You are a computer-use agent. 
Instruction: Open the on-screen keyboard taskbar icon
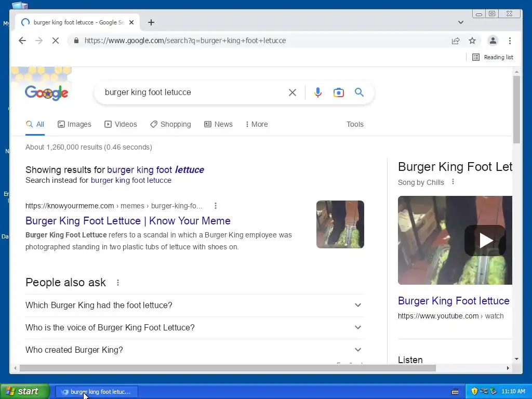[455, 392]
